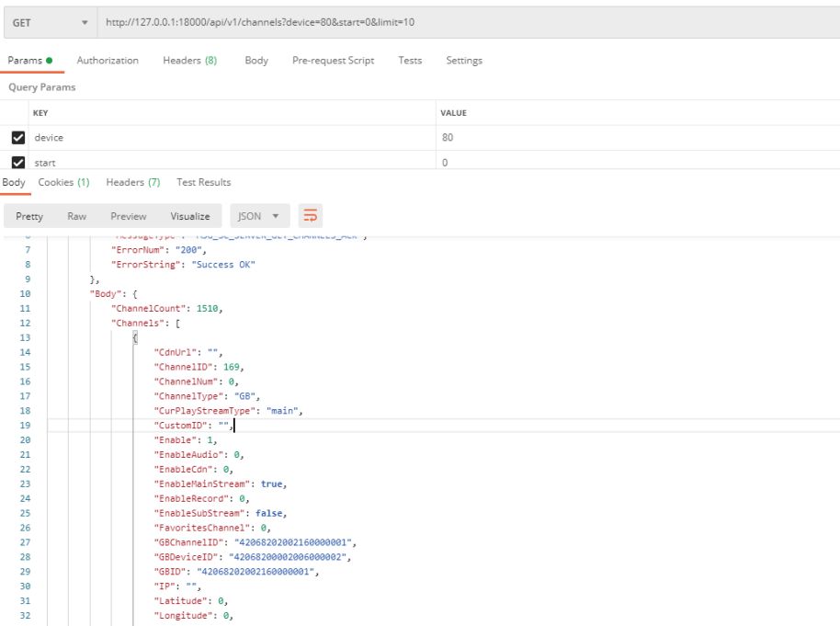The image size is (840, 626).
Task: Switch to Raw response view
Action: [x=77, y=216]
